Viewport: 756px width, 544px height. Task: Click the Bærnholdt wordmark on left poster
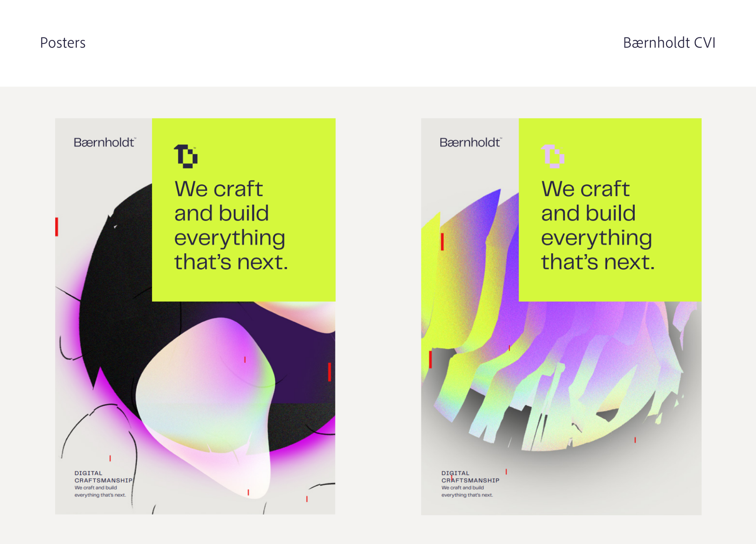tap(105, 142)
